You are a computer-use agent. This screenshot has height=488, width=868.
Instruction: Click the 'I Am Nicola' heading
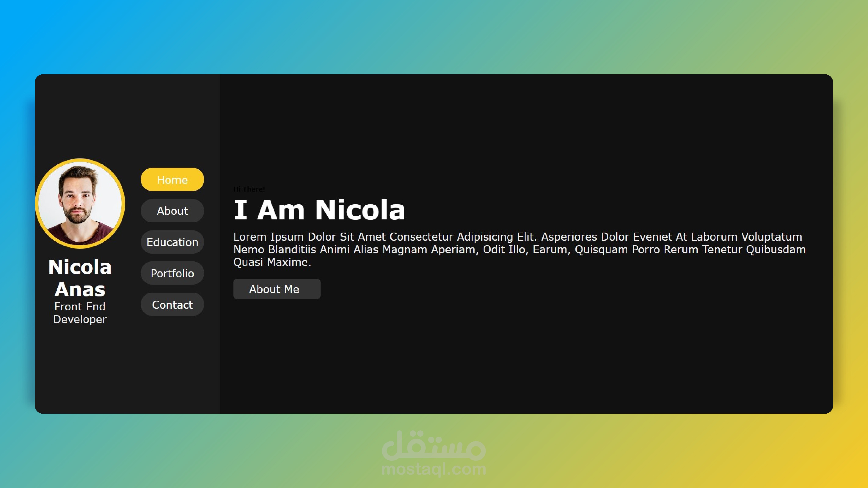pos(319,210)
